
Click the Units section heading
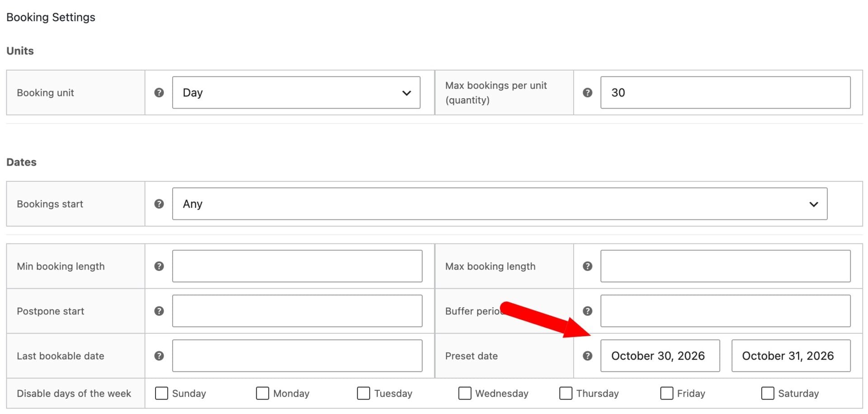tap(20, 51)
